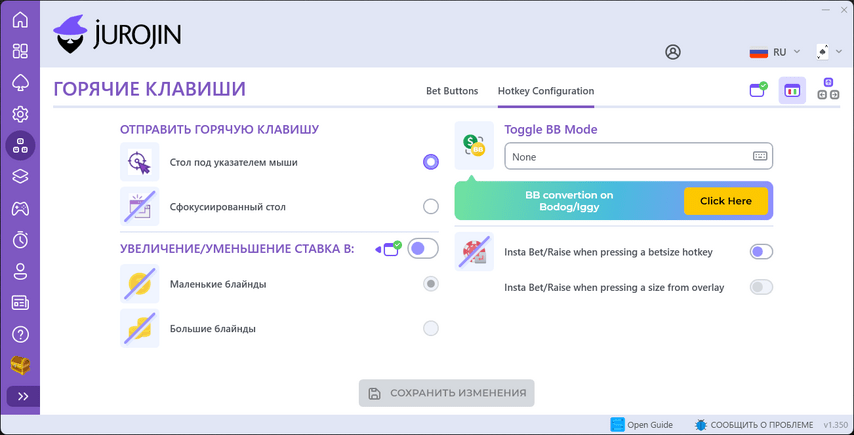
Task: Click the window with green check icon
Action: pyautogui.click(x=758, y=90)
